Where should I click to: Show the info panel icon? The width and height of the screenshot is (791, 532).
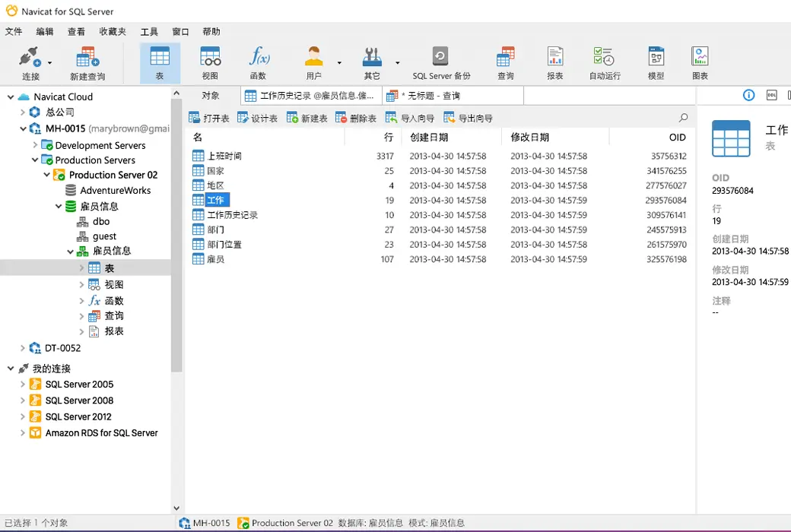tap(748, 95)
